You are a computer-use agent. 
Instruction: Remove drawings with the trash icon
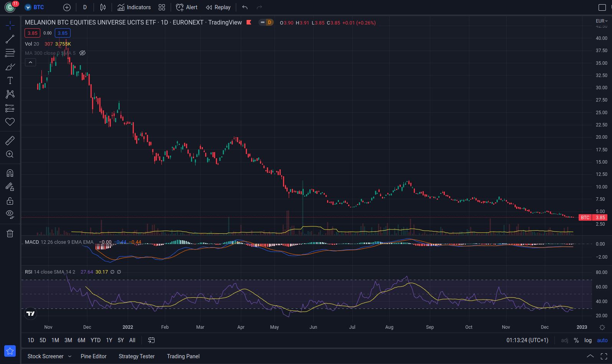coord(10,233)
